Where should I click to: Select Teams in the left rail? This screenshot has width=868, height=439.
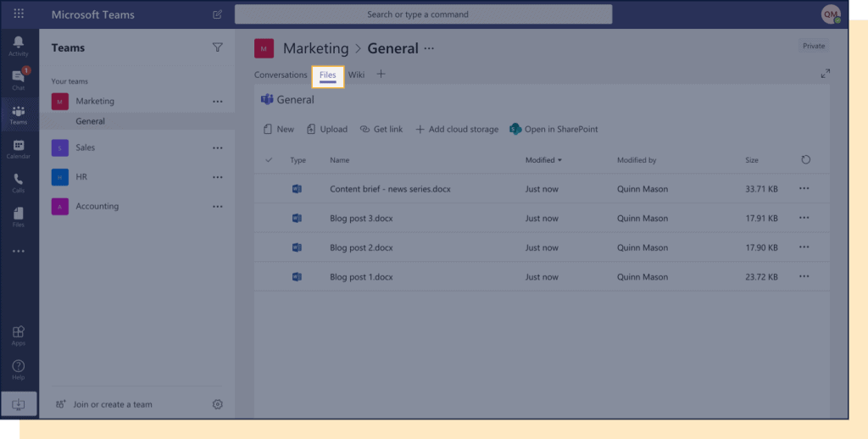tap(19, 114)
